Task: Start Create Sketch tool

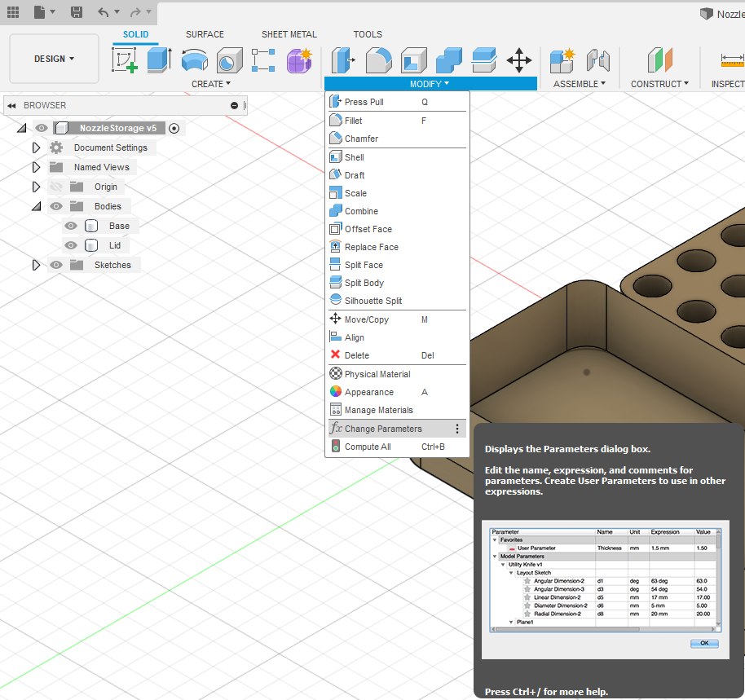Action: (x=125, y=60)
